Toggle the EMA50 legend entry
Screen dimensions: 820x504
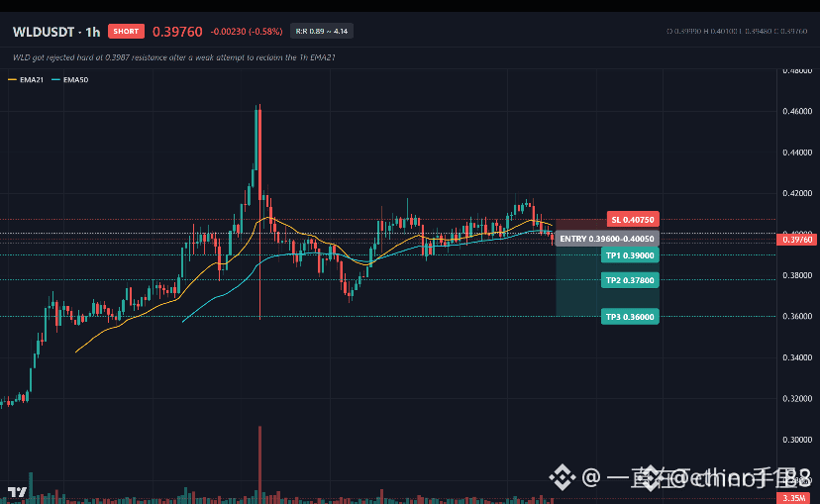(70, 80)
